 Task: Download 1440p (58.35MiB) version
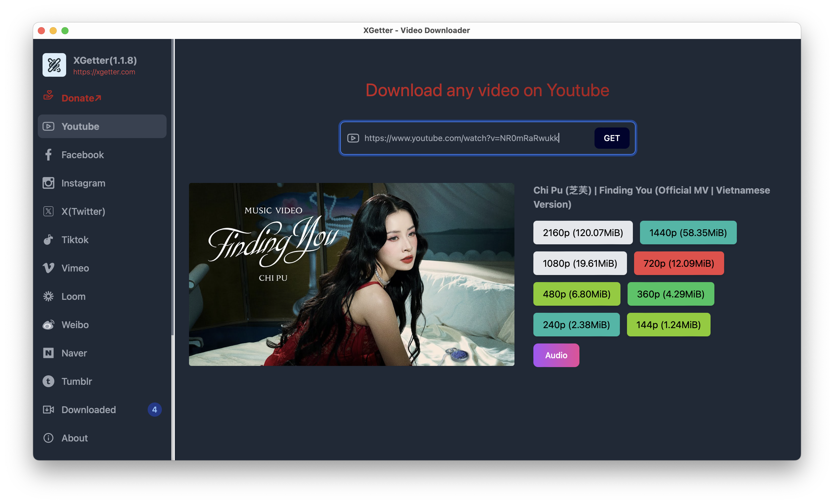click(688, 233)
